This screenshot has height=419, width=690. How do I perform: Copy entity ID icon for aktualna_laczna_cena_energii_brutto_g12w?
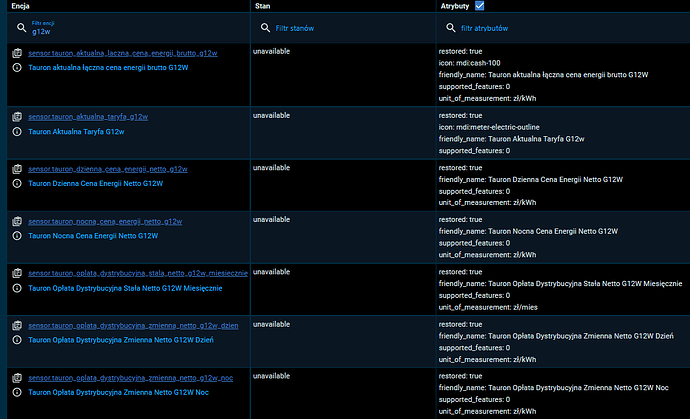[x=17, y=53]
